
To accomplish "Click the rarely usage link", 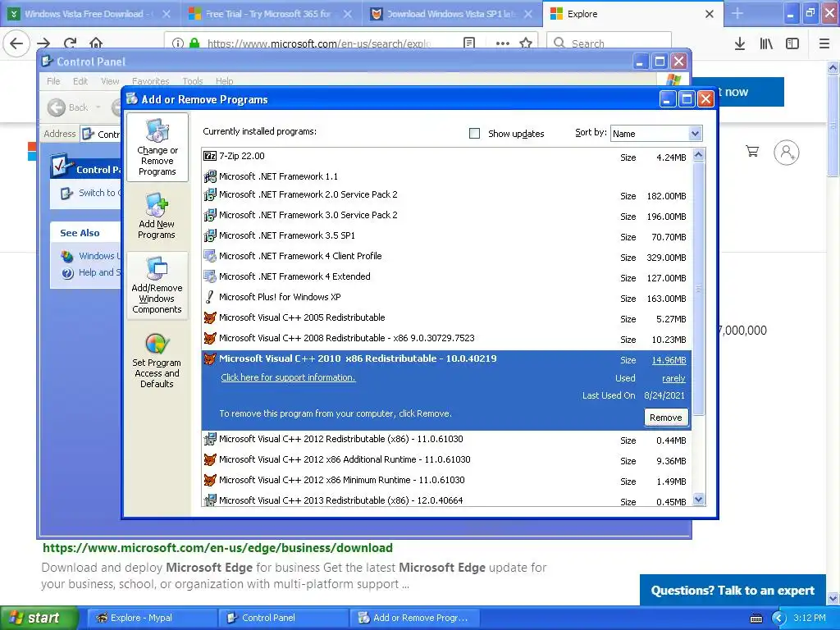I will [673, 378].
